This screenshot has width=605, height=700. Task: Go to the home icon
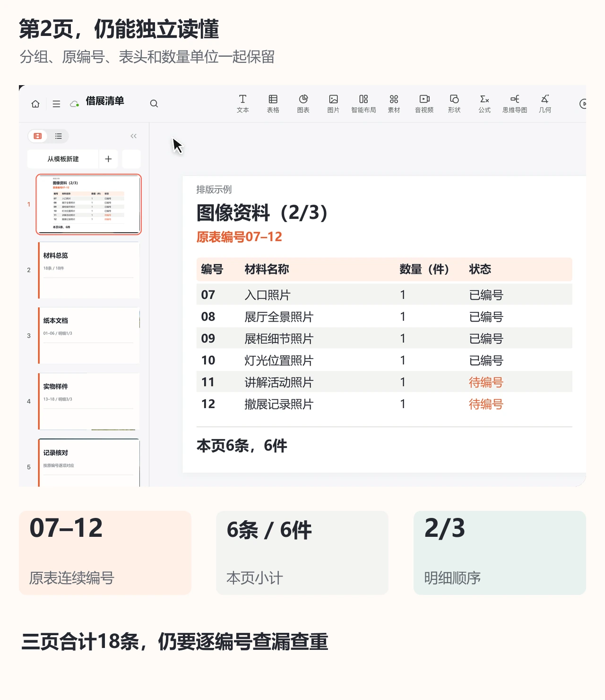point(35,104)
